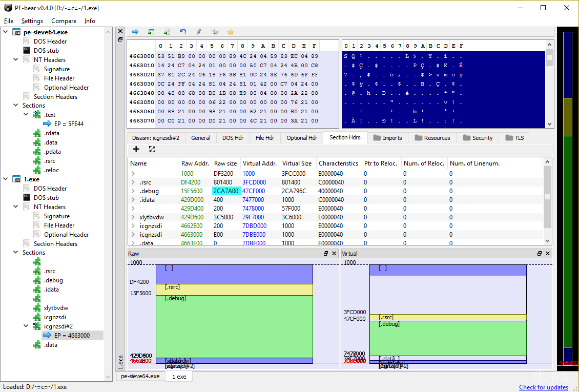Click the Optional Header icon under 1.exe
The image size is (579, 392).
[x=37, y=234]
